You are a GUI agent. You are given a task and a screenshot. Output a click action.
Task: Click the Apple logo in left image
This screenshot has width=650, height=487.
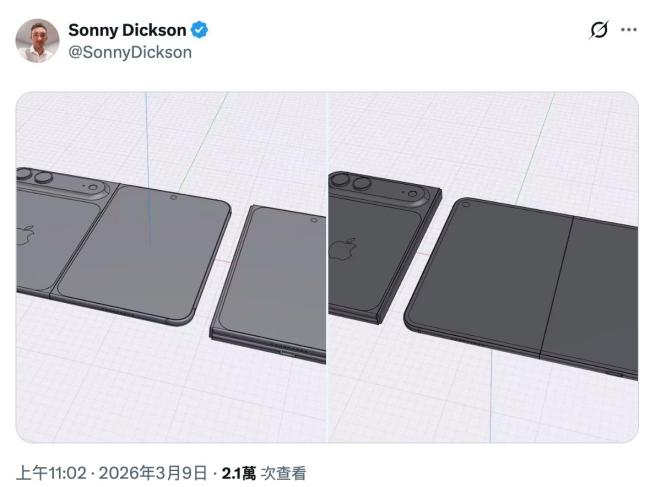coord(26,235)
